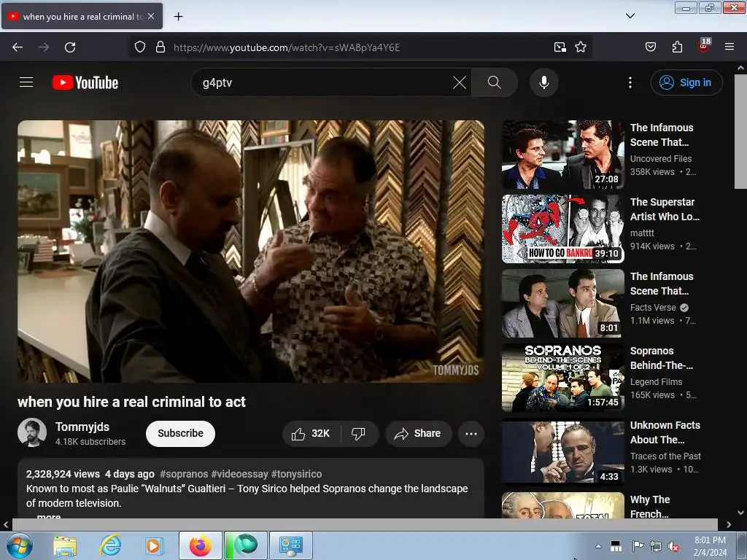The height and width of the screenshot is (560, 747).
Task: Click the uBlock badge icon showing 18
Action: 704,46
